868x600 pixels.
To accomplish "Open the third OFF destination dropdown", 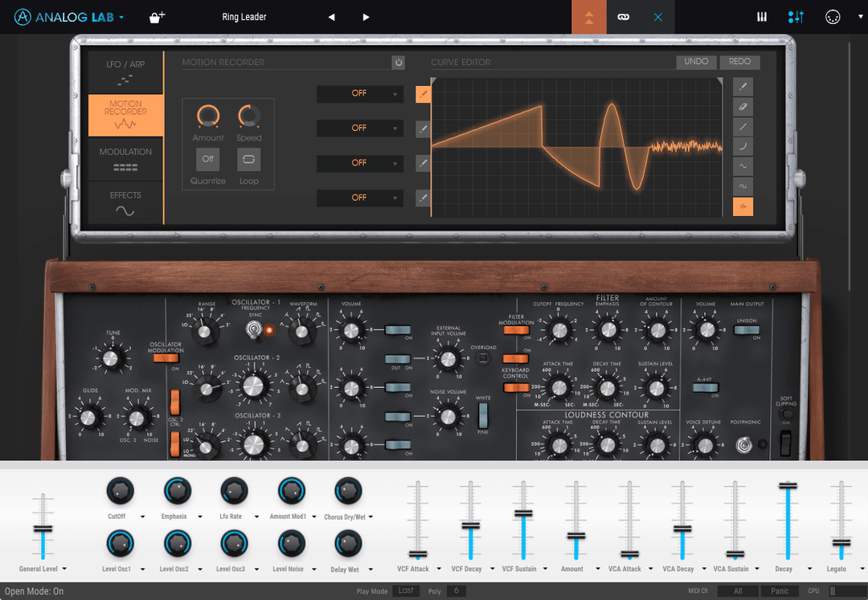I will coord(360,163).
